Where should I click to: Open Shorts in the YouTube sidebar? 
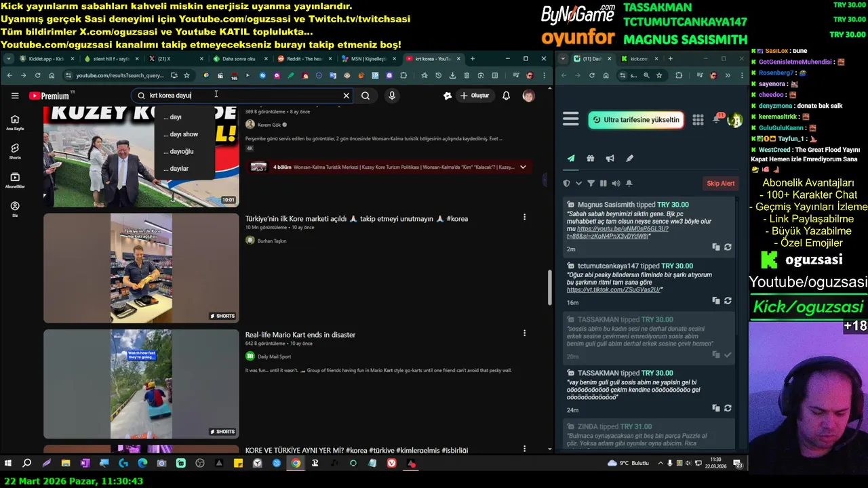tap(15, 151)
